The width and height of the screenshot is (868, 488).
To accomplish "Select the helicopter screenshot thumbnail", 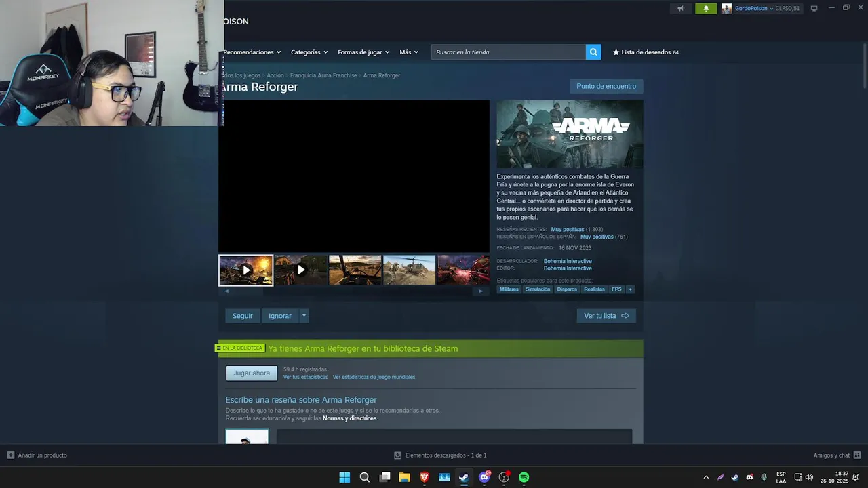I will (409, 270).
